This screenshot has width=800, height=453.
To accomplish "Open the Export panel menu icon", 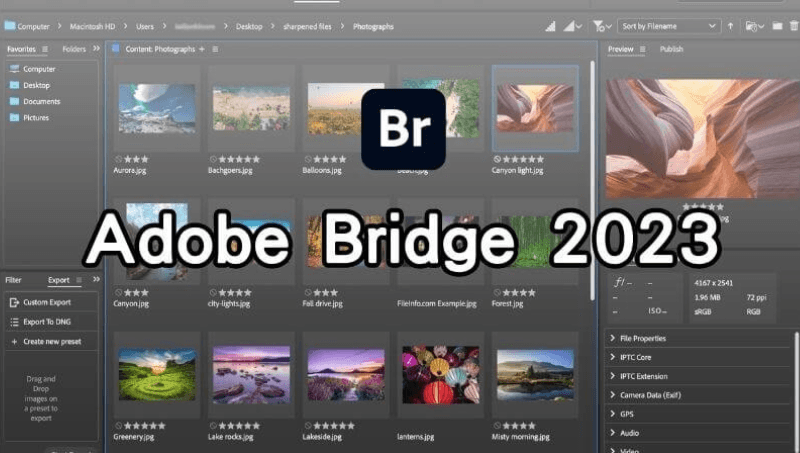I will tap(79, 280).
